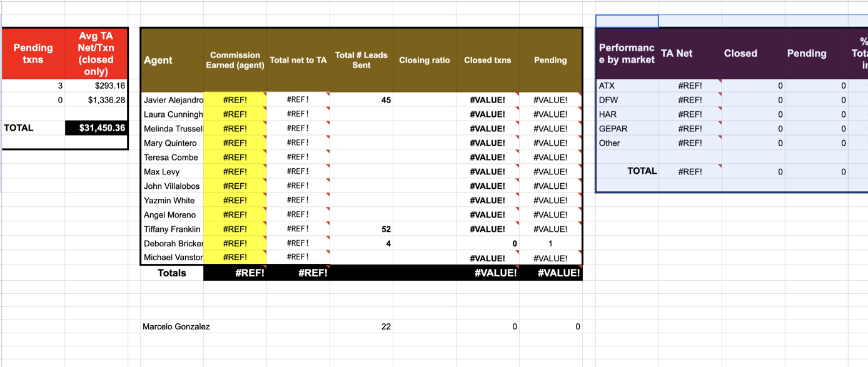
Task: Select the $1,336.28 value cell
Action: click(97, 100)
